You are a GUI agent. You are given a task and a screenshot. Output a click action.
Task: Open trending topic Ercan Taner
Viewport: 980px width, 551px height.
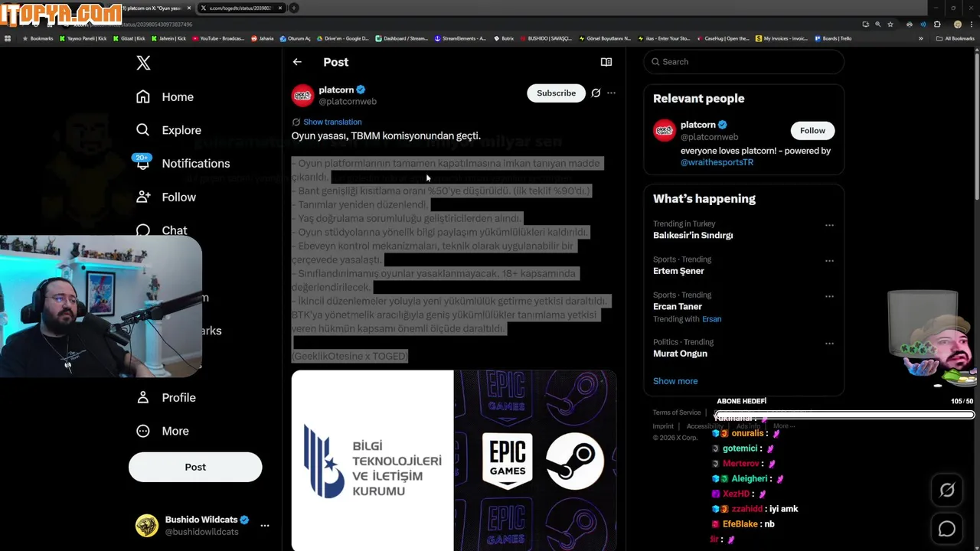click(678, 306)
